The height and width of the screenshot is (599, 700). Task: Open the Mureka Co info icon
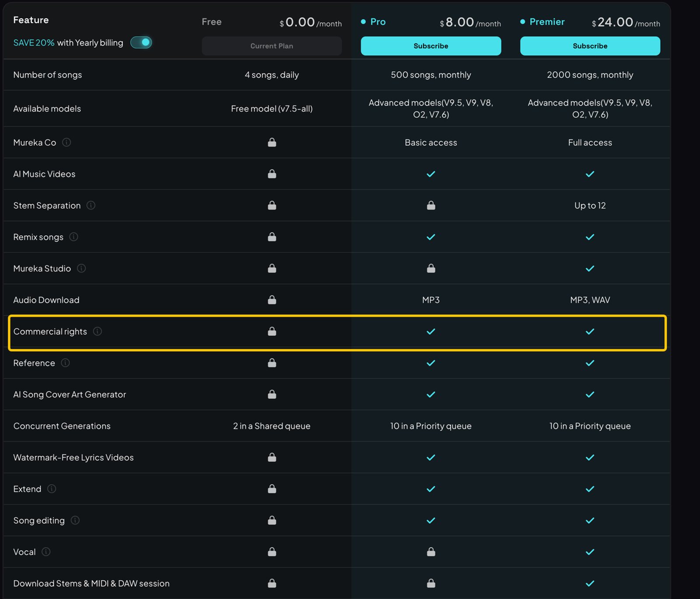click(66, 143)
